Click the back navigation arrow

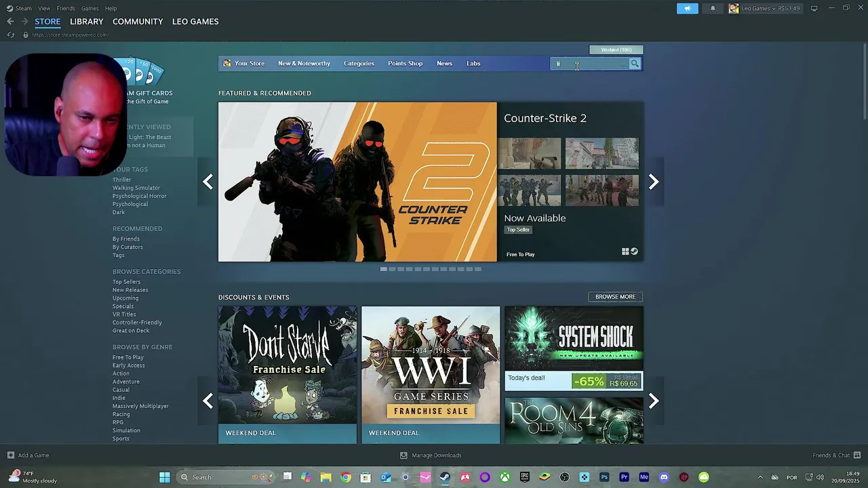tap(10, 22)
